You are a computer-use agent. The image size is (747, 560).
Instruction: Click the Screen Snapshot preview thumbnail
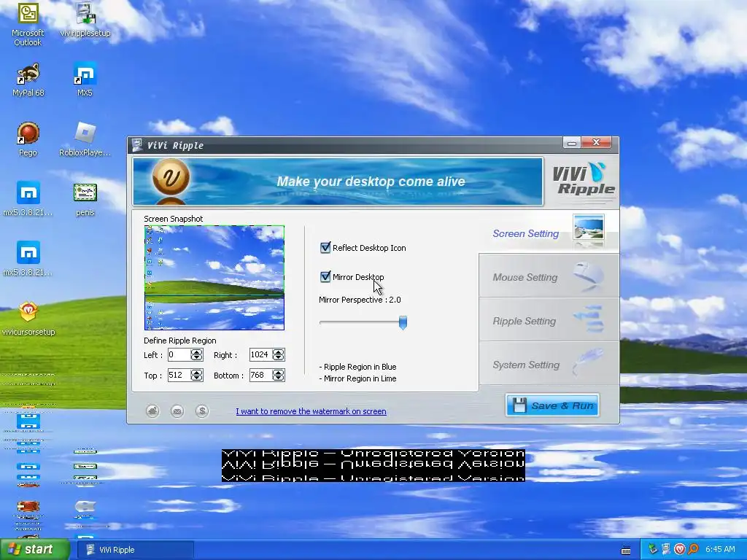(214, 278)
